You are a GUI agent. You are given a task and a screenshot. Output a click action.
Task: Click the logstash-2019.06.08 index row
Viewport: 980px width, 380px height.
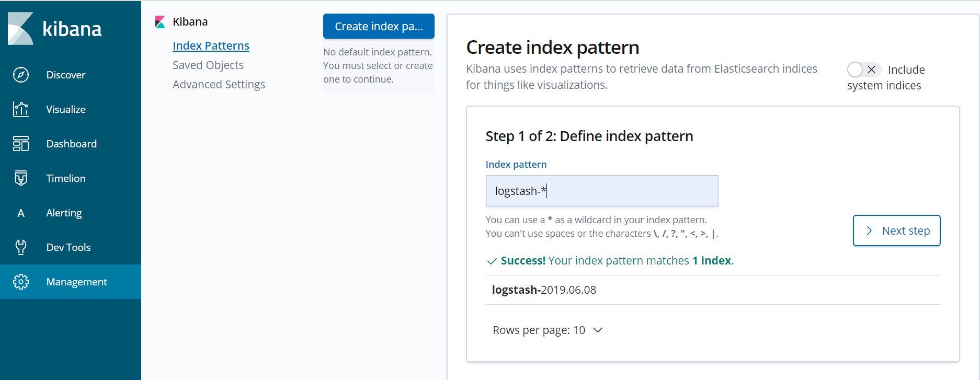click(713, 290)
